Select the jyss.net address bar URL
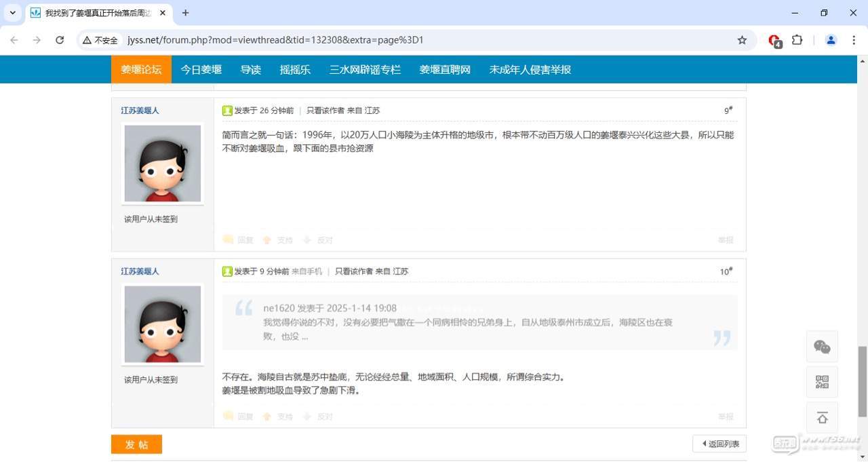The height and width of the screenshot is (462, 868). pos(275,40)
